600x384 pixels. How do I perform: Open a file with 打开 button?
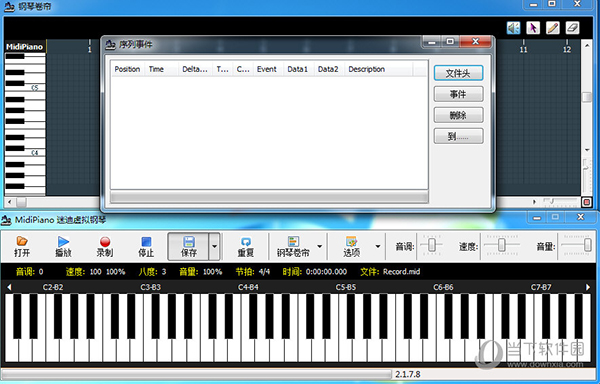22,247
